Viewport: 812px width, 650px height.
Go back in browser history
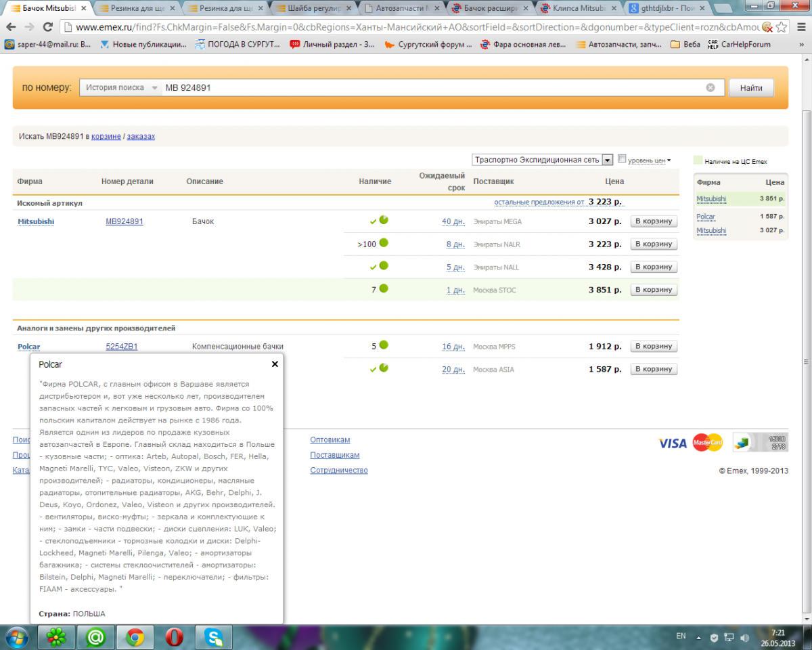tap(12, 27)
